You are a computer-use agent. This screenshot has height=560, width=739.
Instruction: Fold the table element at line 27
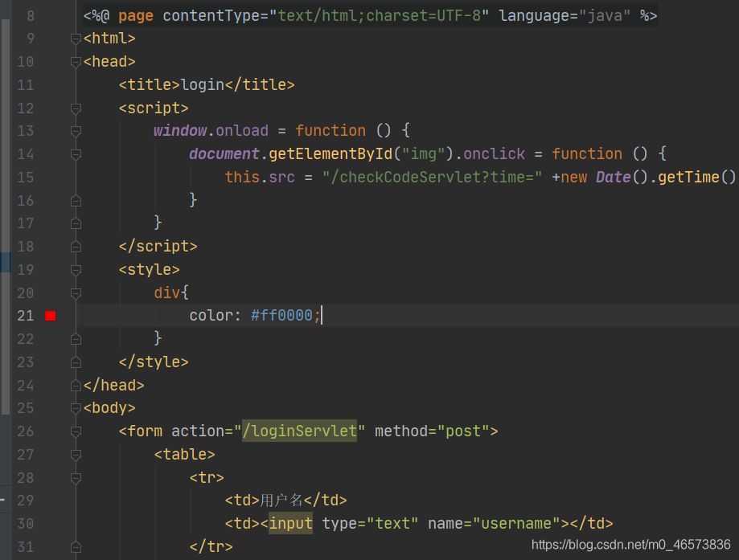[76, 455]
